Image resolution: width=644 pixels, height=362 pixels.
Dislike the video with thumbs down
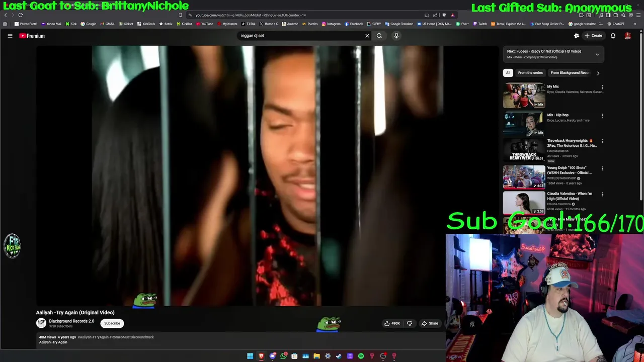(x=409, y=323)
